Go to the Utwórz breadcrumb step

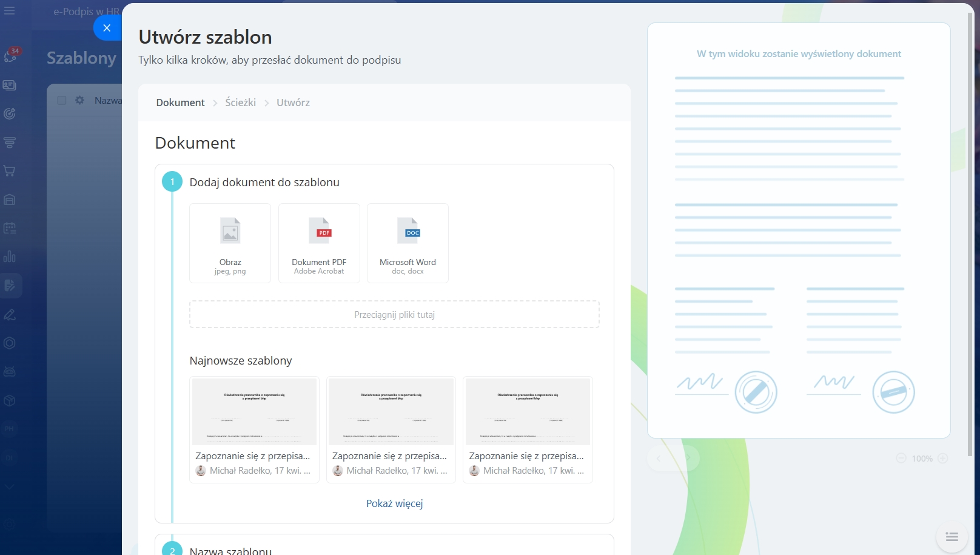tap(293, 103)
